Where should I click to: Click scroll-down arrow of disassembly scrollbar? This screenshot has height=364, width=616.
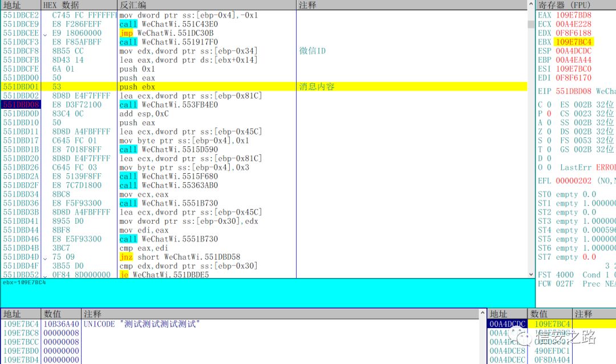coord(531,274)
